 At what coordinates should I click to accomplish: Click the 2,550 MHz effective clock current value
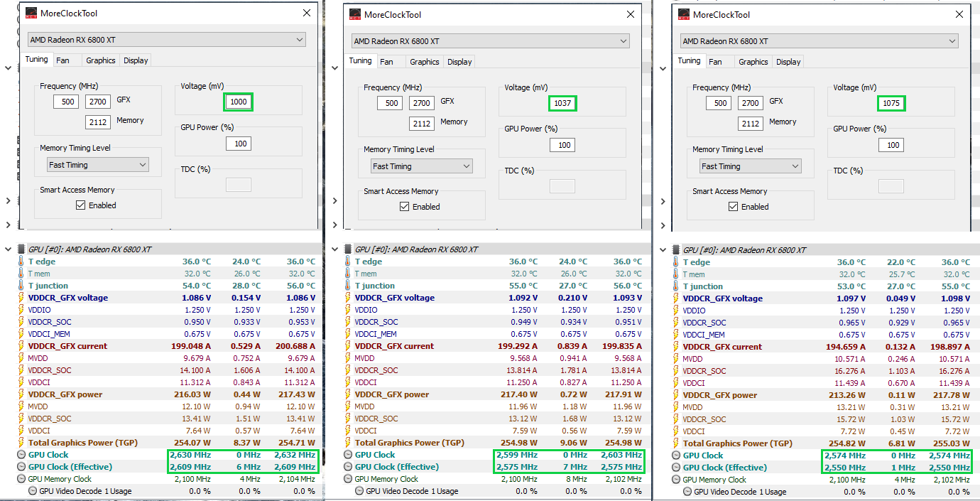(845, 468)
